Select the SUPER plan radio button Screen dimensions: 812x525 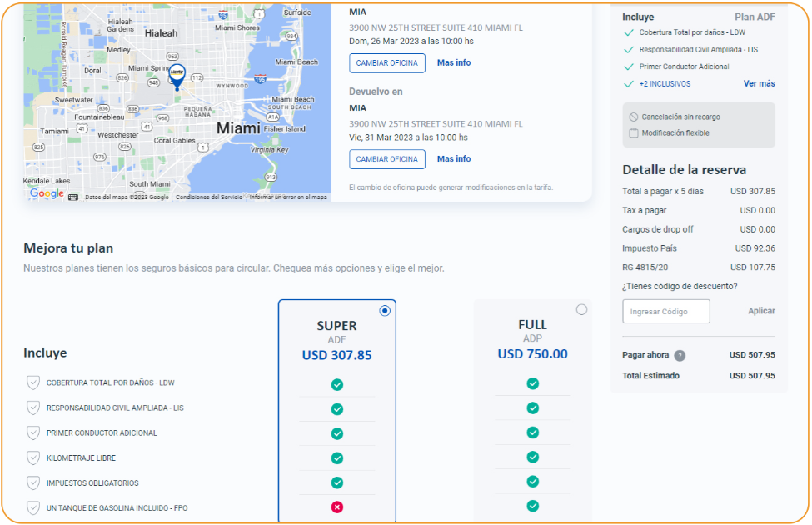tap(385, 311)
